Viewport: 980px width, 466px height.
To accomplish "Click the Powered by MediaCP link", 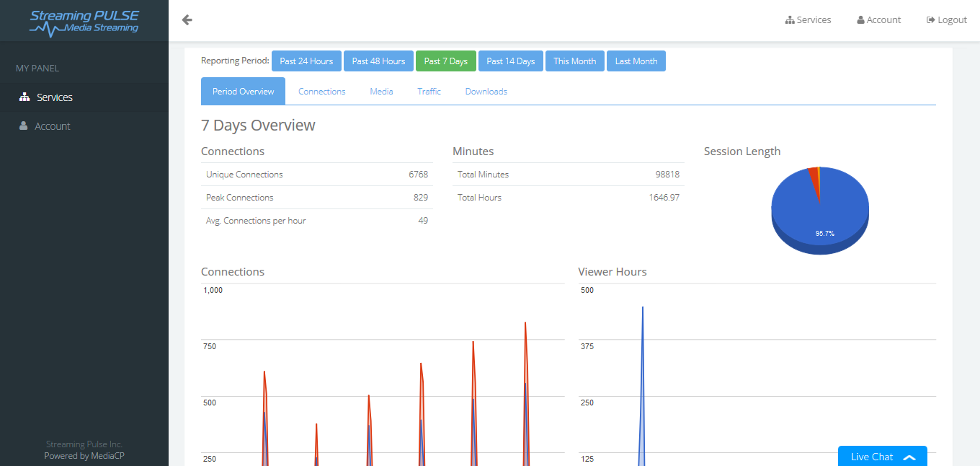I will click(x=84, y=456).
